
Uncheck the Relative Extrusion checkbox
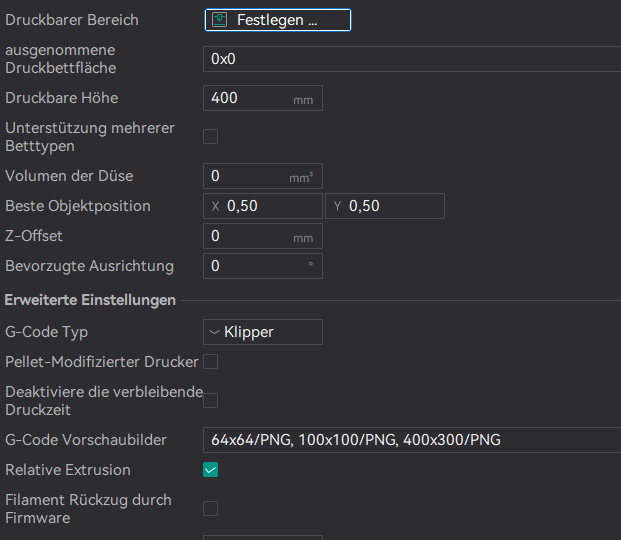point(210,470)
